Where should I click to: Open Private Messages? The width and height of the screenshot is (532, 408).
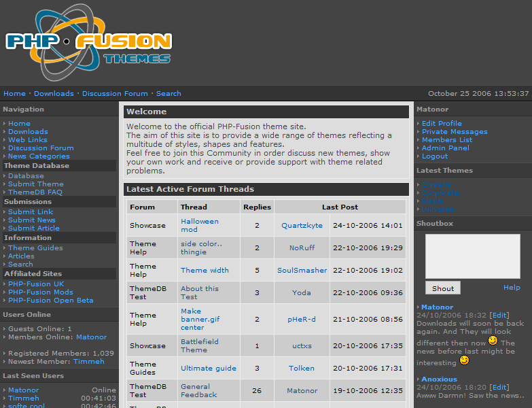(455, 132)
